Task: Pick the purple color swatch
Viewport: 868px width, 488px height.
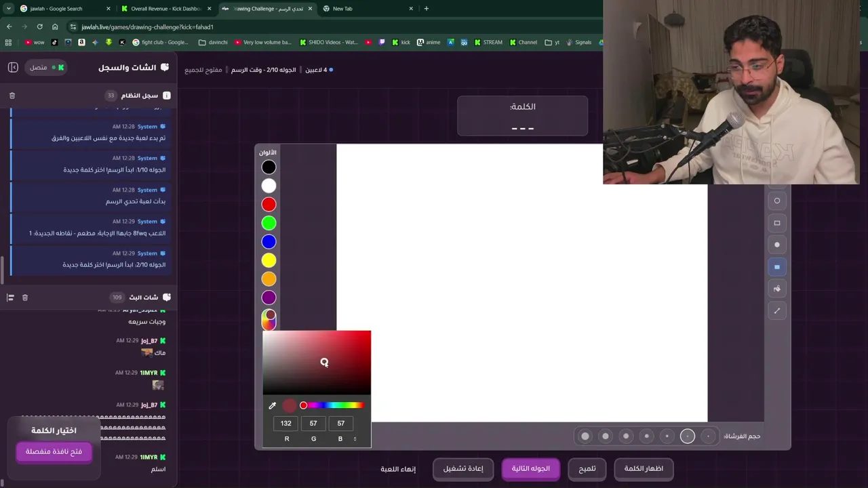Action: 269,298
